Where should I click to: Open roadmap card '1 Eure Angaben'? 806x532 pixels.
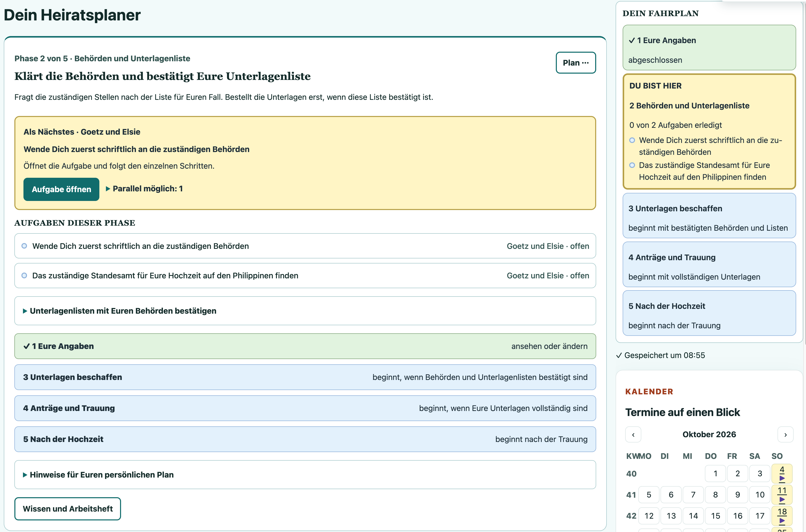pyautogui.click(x=709, y=47)
